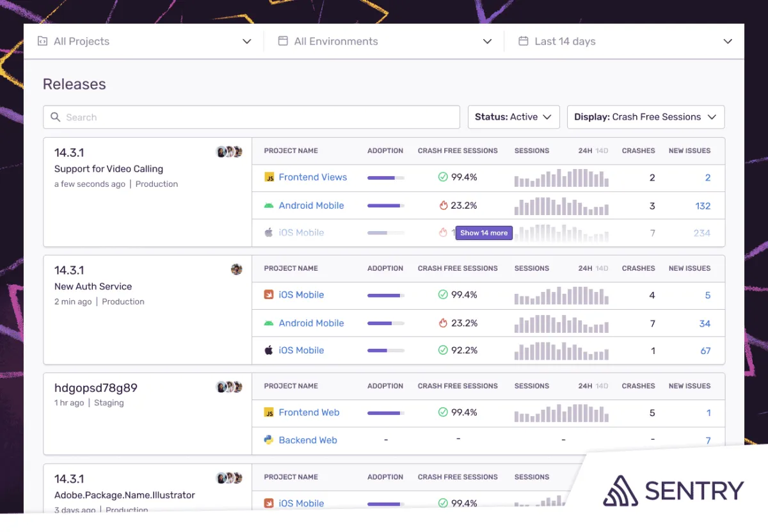Screen dimensions: 768x532
Task: Select 24H in New Auth Service header
Action: click(x=586, y=269)
